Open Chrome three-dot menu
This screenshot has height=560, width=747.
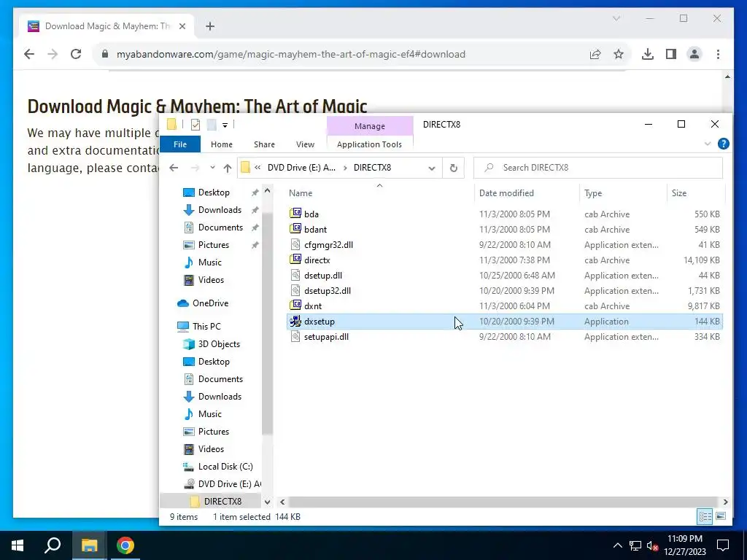(718, 54)
